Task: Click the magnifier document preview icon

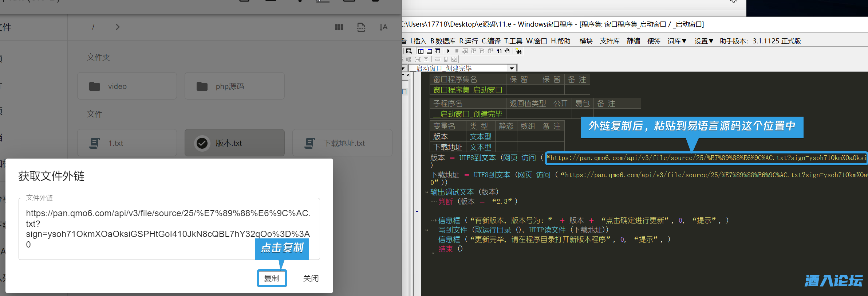Action: click(x=409, y=51)
